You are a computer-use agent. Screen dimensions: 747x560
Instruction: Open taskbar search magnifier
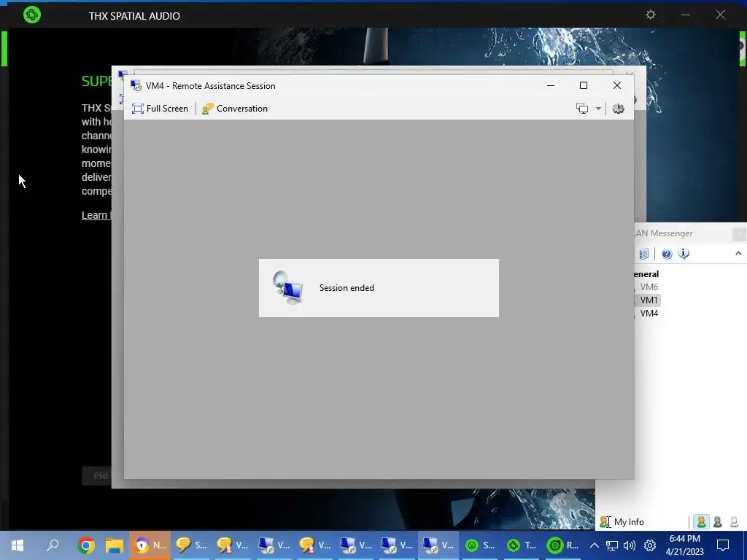click(53, 545)
